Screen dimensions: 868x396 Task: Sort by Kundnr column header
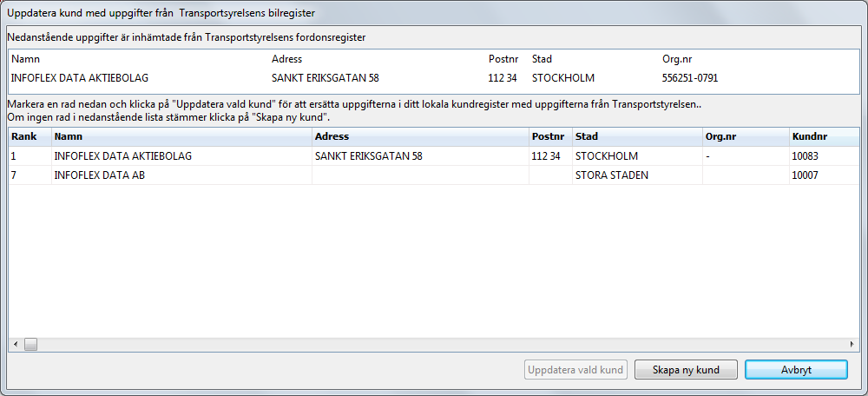click(x=825, y=137)
